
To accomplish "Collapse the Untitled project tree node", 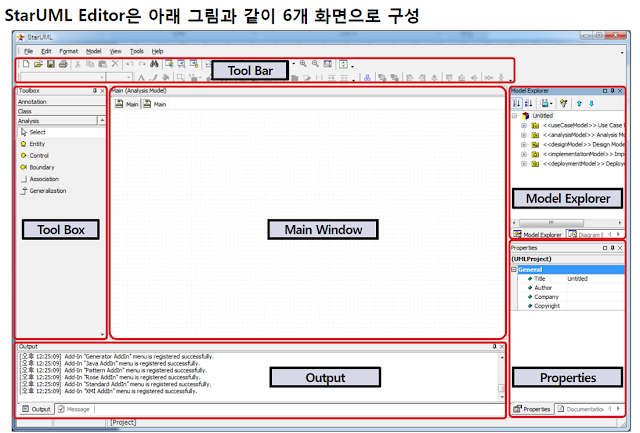I will coord(515,116).
